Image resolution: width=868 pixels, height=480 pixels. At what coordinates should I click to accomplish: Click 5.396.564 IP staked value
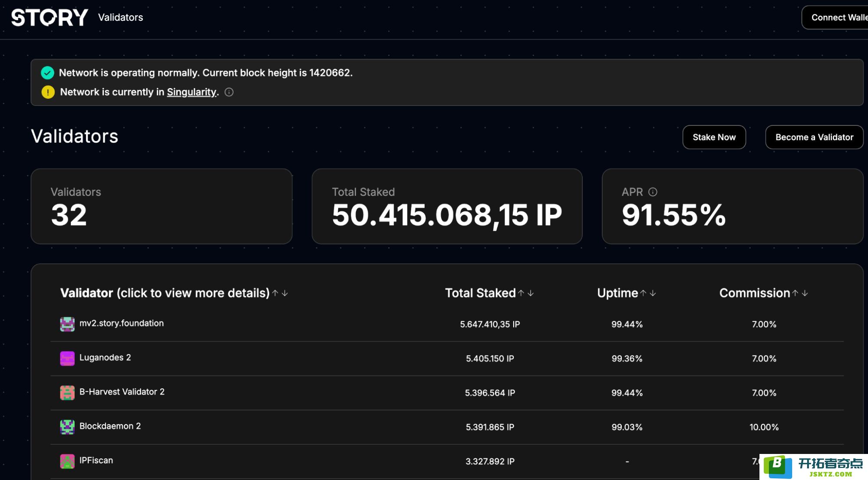click(x=490, y=393)
